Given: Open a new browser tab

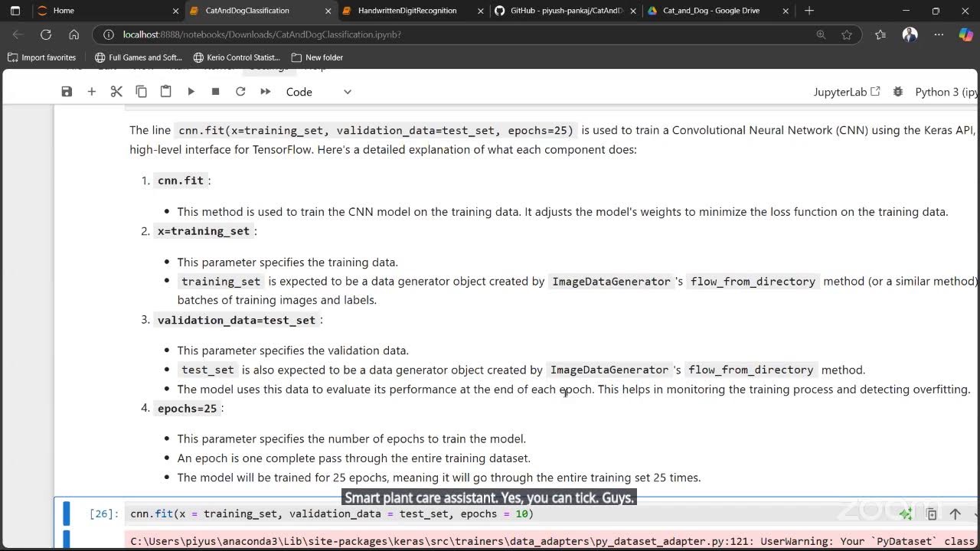Looking at the screenshot, I should (x=809, y=11).
